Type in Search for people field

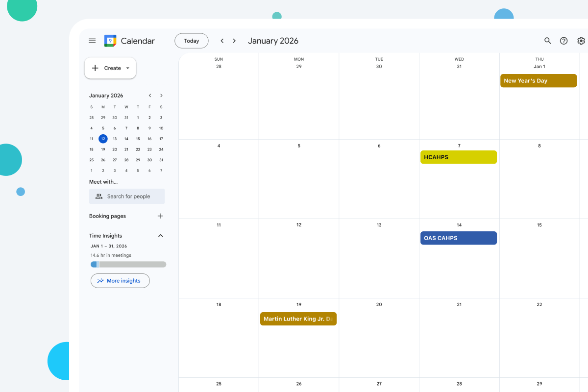127,196
